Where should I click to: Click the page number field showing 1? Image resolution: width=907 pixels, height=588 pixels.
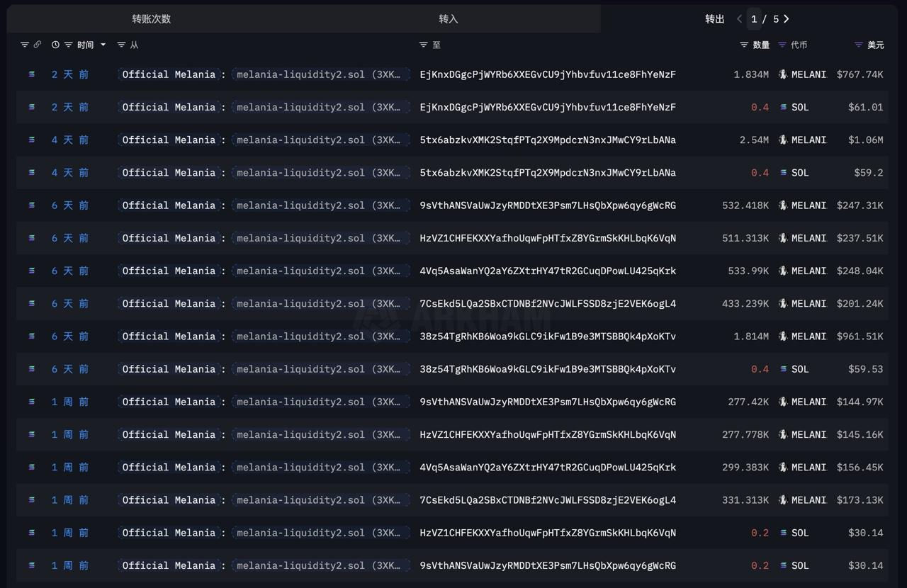coord(754,19)
